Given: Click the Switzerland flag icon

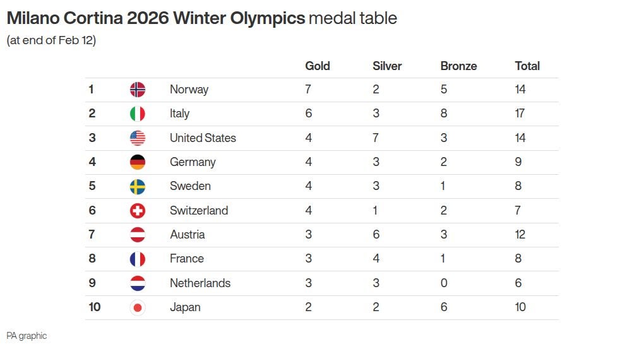Looking at the screenshot, I should (x=138, y=211).
